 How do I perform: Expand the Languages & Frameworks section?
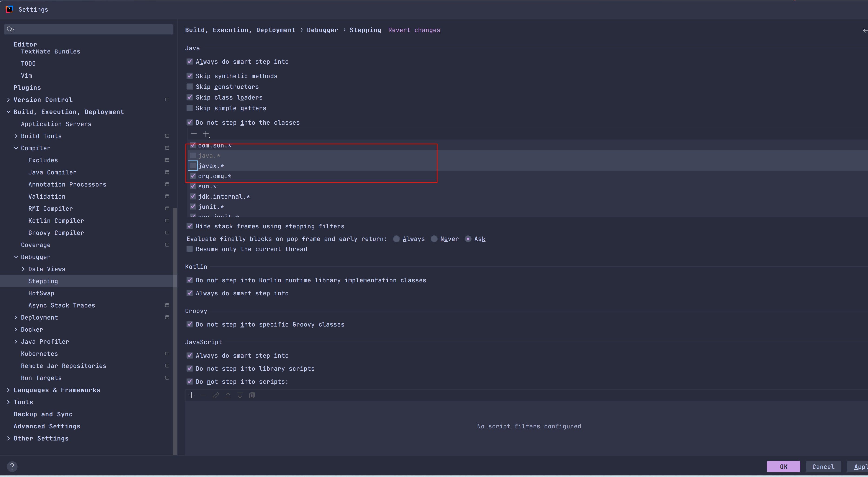8,390
